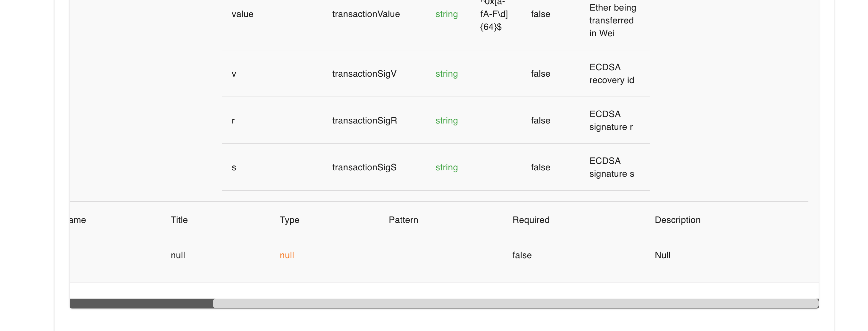Click the Description column header

(x=678, y=220)
